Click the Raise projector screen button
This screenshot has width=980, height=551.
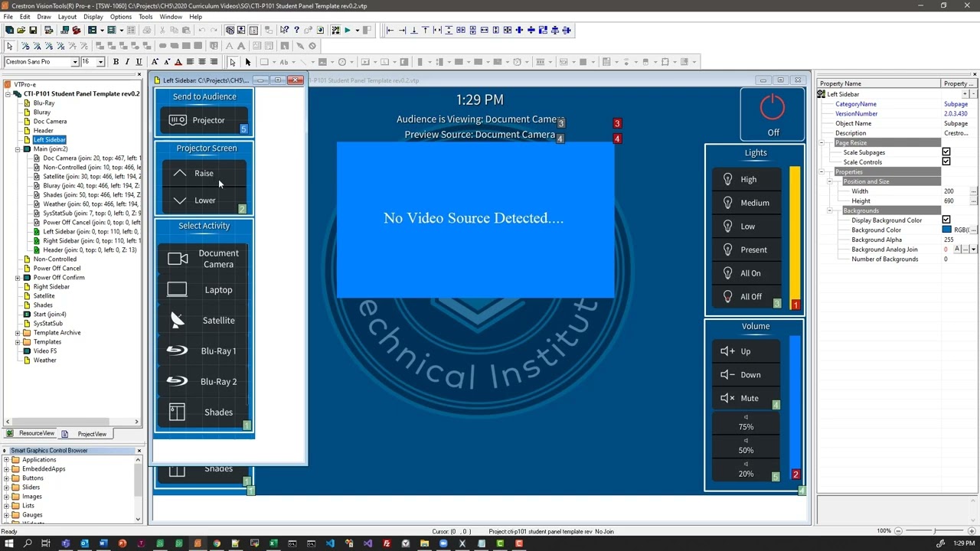pyautogui.click(x=204, y=174)
